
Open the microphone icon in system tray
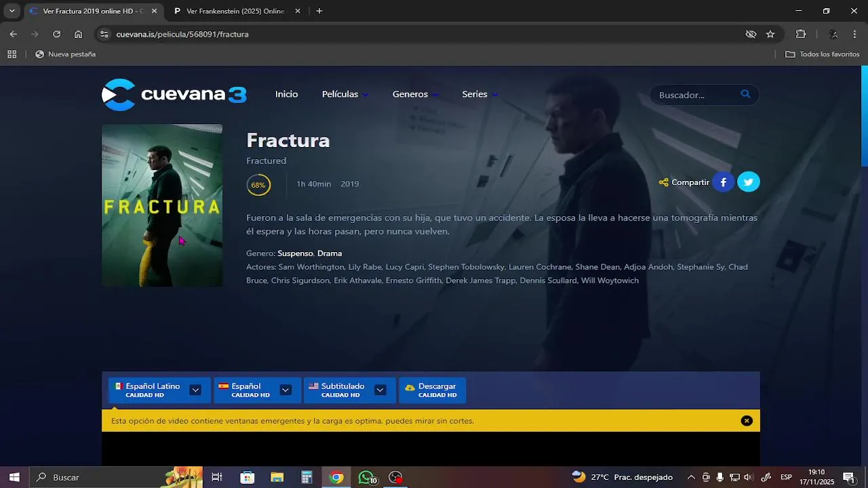pos(720,477)
